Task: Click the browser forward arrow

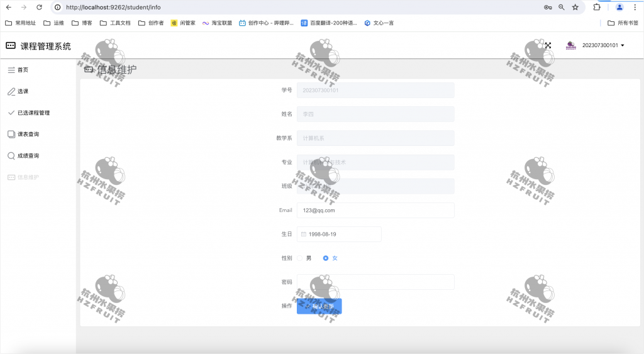Action: (x=24, y=8)
